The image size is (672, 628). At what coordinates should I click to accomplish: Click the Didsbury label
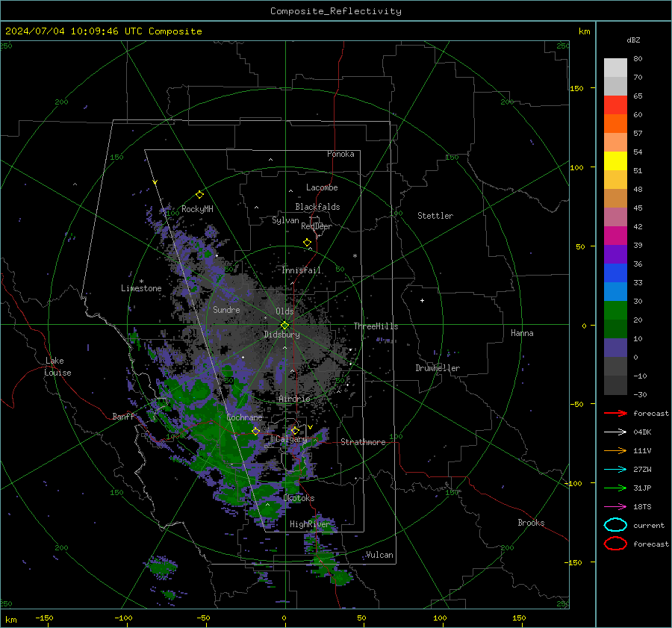281,335
